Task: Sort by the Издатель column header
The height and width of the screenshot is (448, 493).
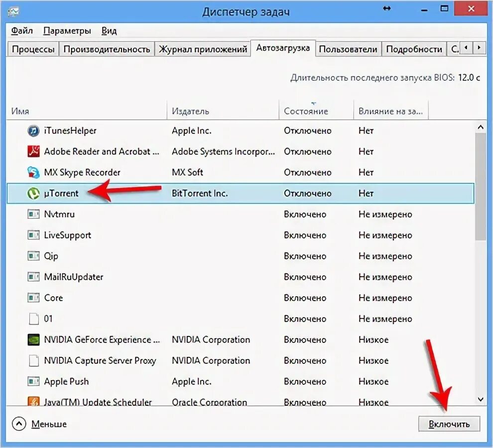Action: pos(223,111)
